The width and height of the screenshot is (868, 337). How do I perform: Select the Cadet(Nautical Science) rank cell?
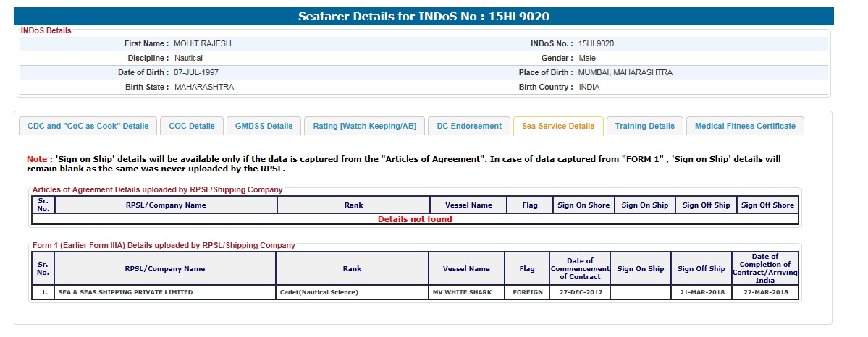[319, 292]
